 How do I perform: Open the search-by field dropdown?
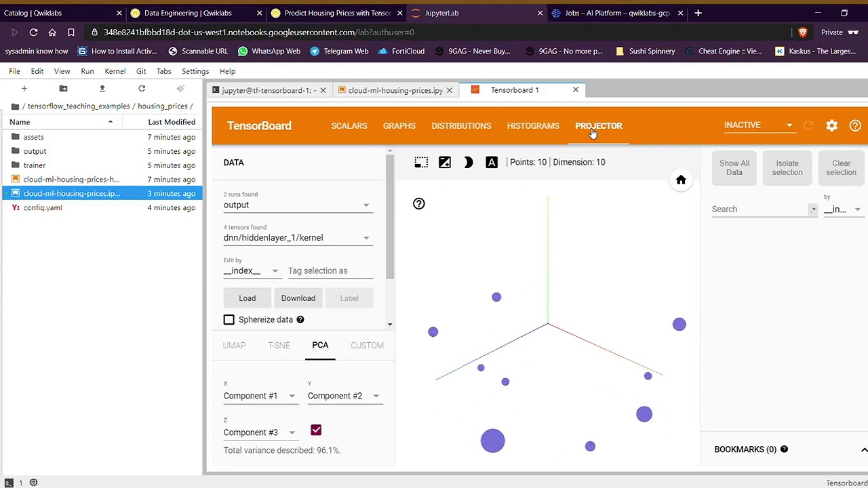coord(842,209)
